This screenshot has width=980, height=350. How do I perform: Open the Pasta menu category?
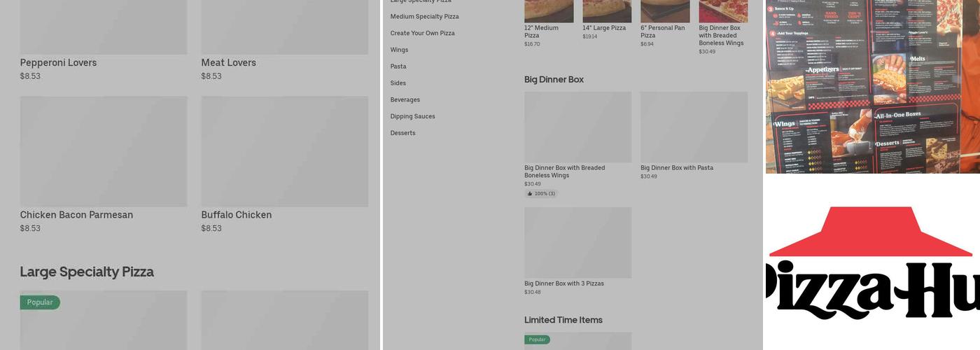[398, 66]
